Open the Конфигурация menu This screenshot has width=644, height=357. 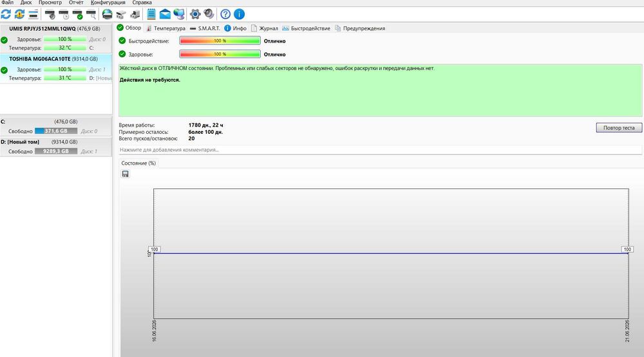click(108, 3)
